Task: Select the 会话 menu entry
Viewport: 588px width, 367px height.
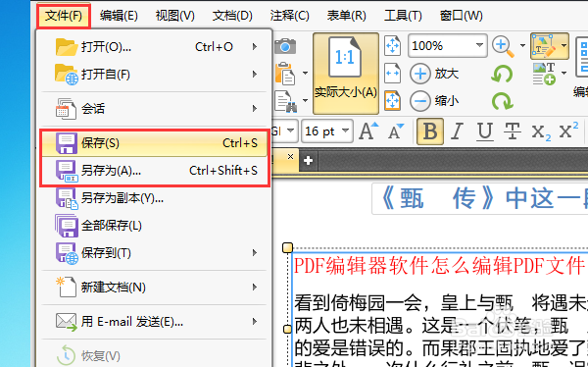Action: click(x=155, y=109)
